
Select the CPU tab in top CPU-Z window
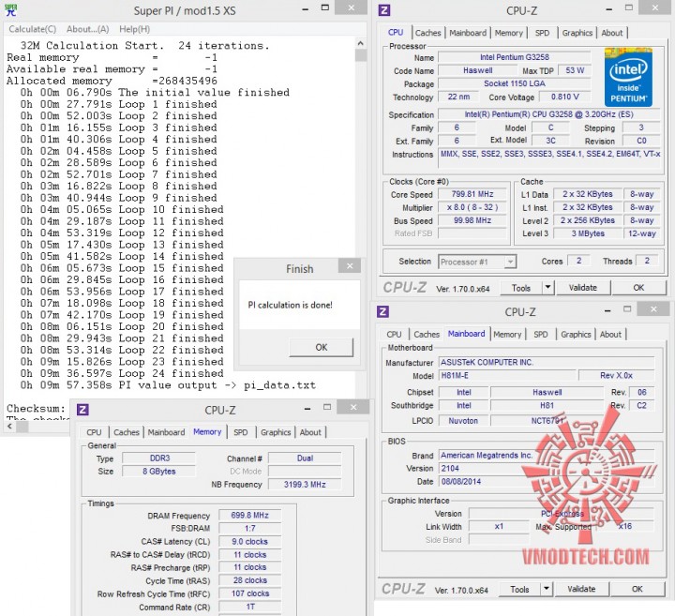pos(396,33)
